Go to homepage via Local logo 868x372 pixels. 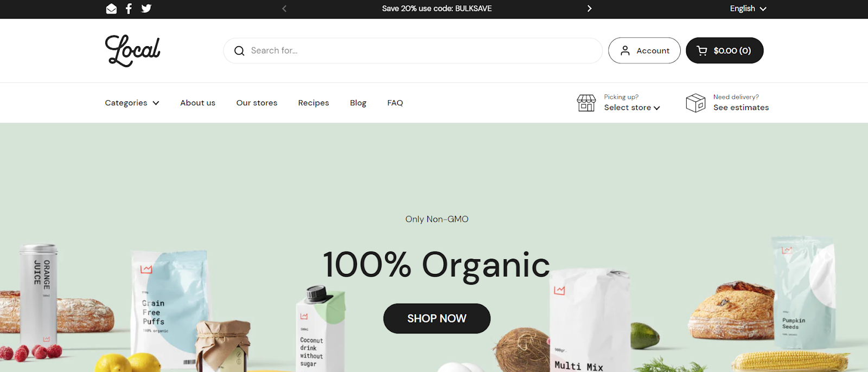[132, 51]
